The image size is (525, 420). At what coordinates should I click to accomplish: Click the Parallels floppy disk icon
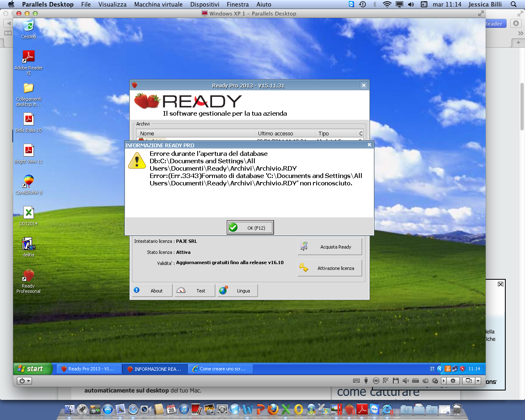click(x=396, y=381)
